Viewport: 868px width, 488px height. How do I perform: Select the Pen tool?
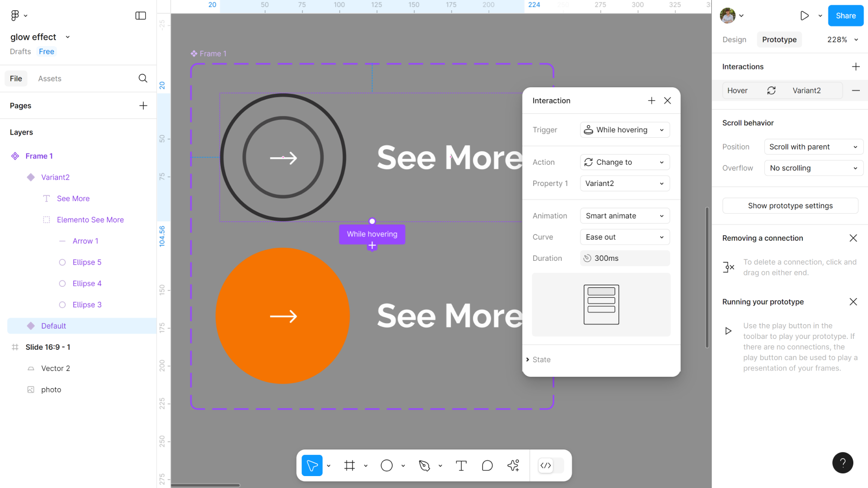424,466
